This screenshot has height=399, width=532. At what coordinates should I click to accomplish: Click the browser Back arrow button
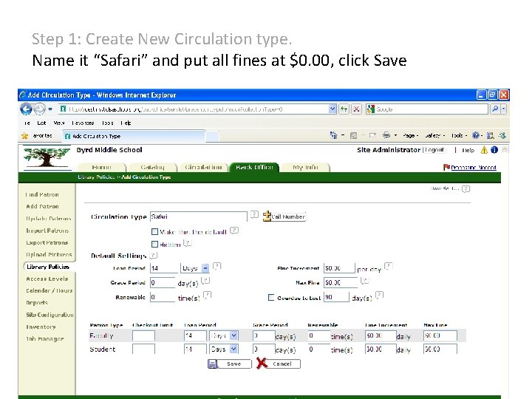click(26, 109)
